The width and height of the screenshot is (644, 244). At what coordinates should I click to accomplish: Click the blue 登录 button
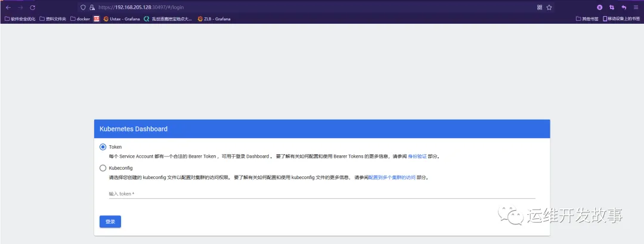[110, 221]
